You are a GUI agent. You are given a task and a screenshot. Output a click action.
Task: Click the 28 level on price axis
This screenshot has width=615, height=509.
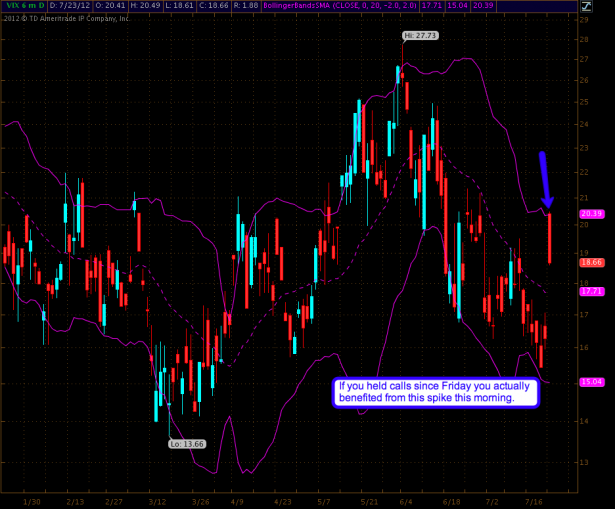point(583,39)
